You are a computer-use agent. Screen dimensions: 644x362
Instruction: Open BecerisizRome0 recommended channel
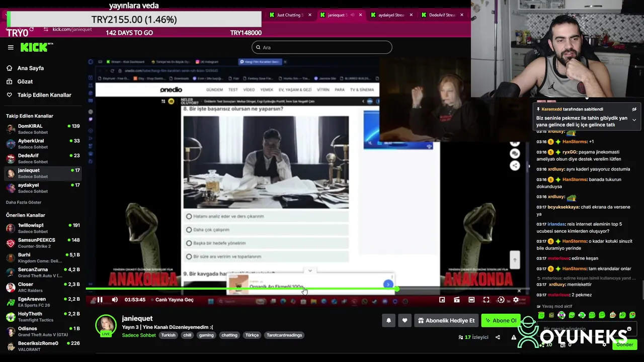point(43,346)
